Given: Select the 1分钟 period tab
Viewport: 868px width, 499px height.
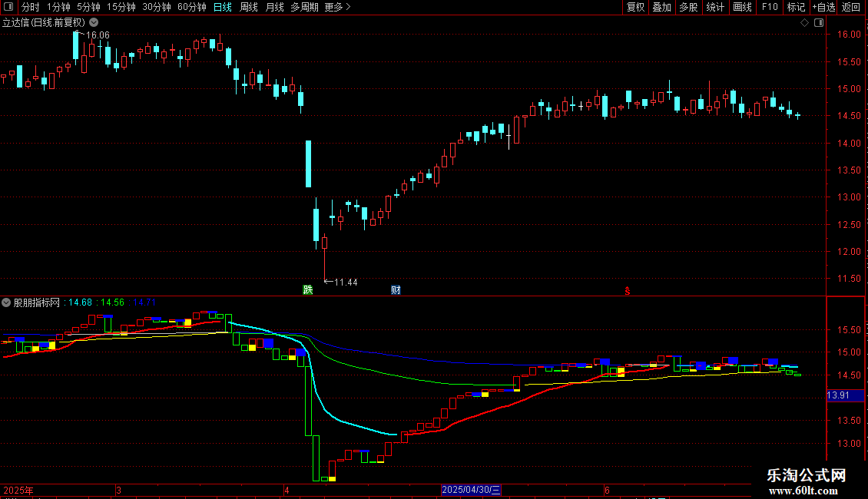Looking at the screenshot, I should coord(58,7).
